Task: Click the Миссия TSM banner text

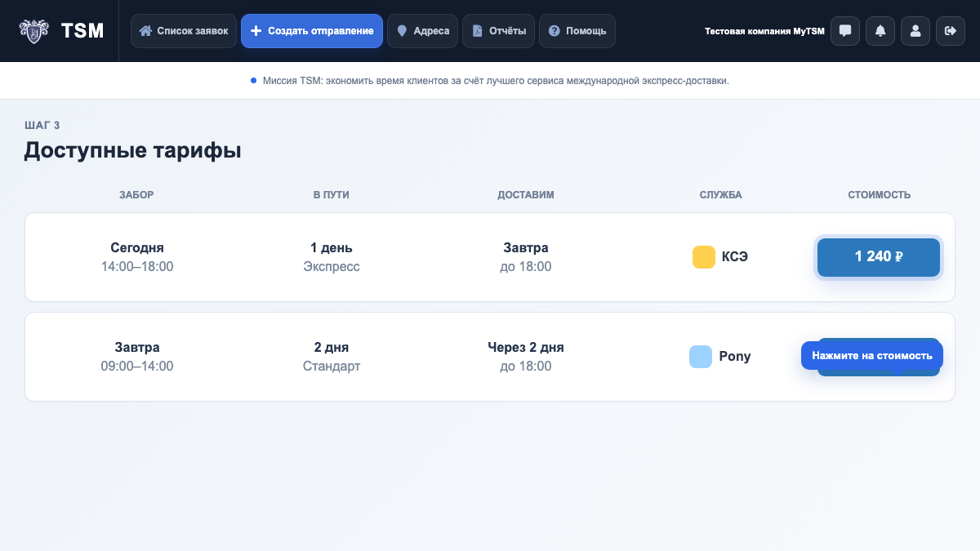Action: click(x=496, y=81)
